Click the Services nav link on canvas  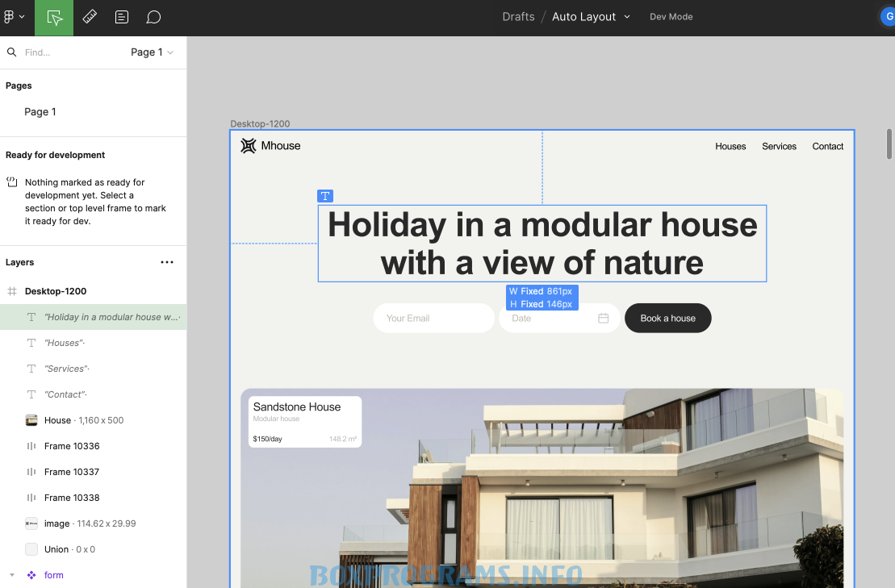click(779, 147)
